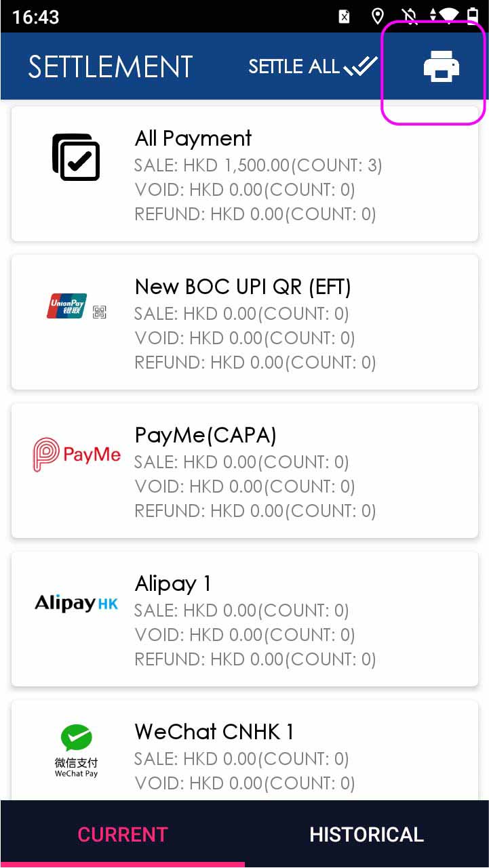Viewport: 489px width, 868px height.
Task: Tap the printer icon in header
Action: pos(441,67)
